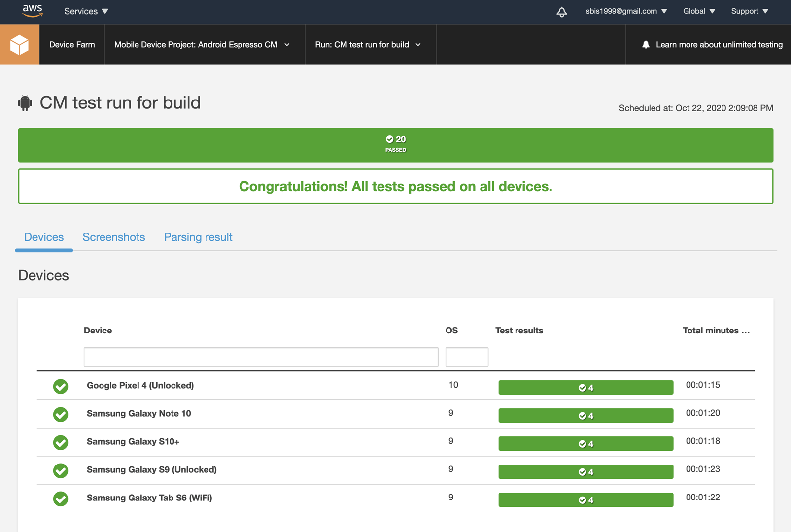Click the 00:01:15 total minutes value
Image resolution: width=791 pixels, height=532 pixels.
[x=703, y=385]
